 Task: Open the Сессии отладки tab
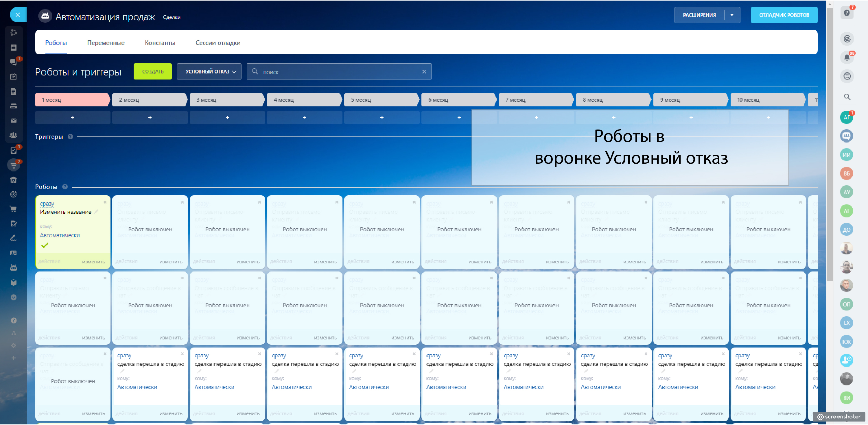218,43
